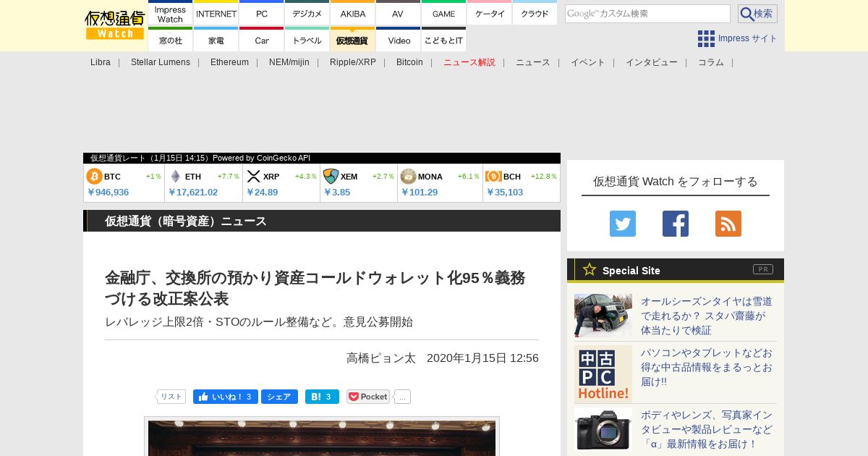Click the Sony camera thumbnail
This screenshot has height=456, width=868.
pos(603,429)
